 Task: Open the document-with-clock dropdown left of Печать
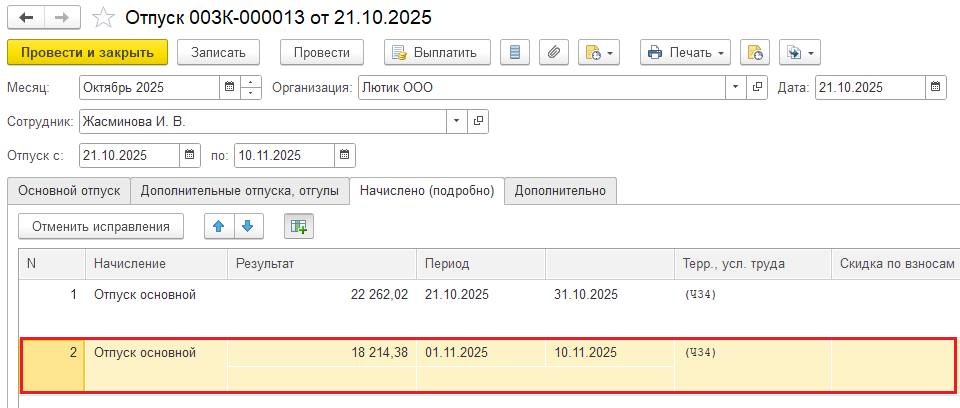click(x=599, y=53)
